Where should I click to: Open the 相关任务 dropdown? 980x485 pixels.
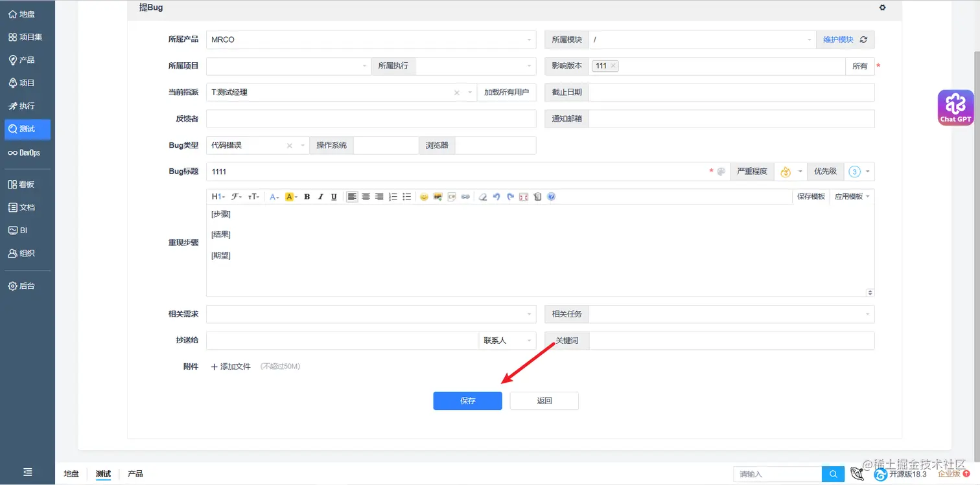(x=732, y=314)
